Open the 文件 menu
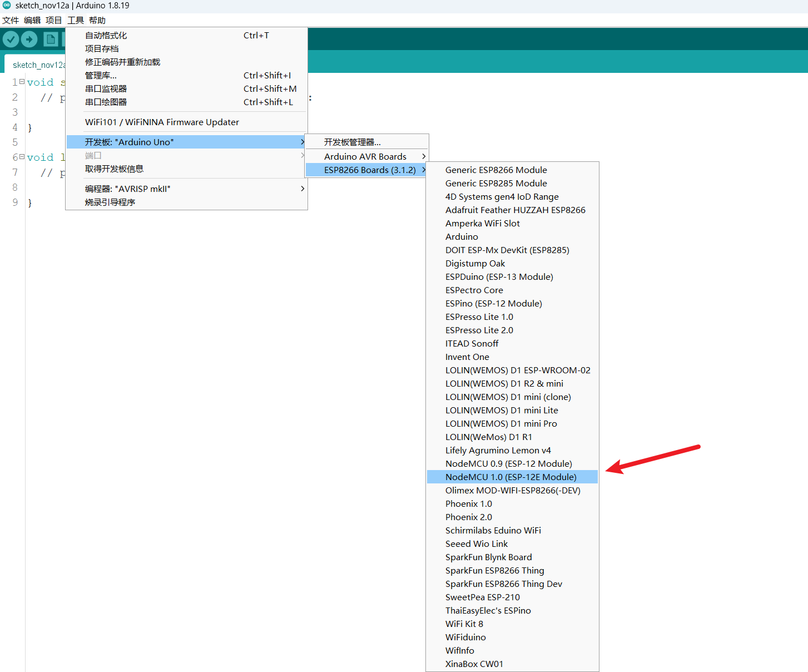This screenshot has width=808, height=672. pos(11,20)
